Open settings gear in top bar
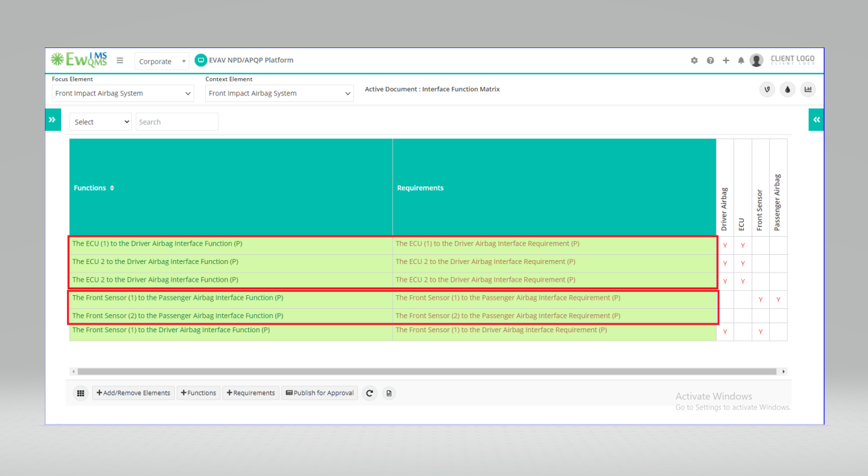The width and height of the screenshot is (868, 476). [x=694, y=60]
